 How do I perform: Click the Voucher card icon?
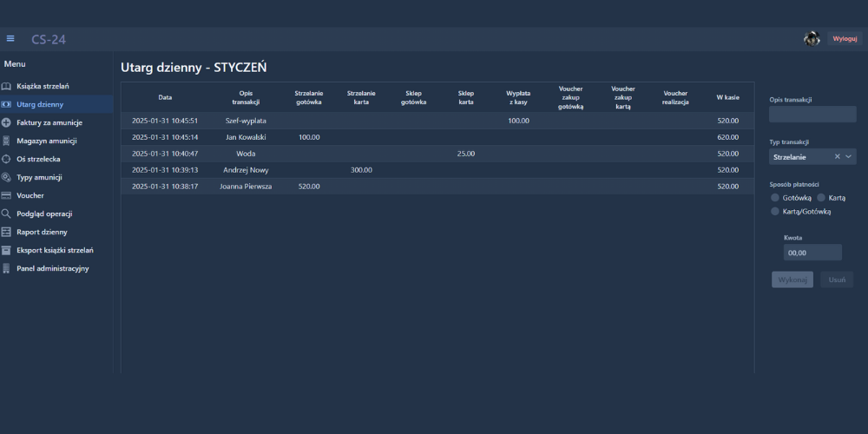pyautogui.click(x=7, y=195)
